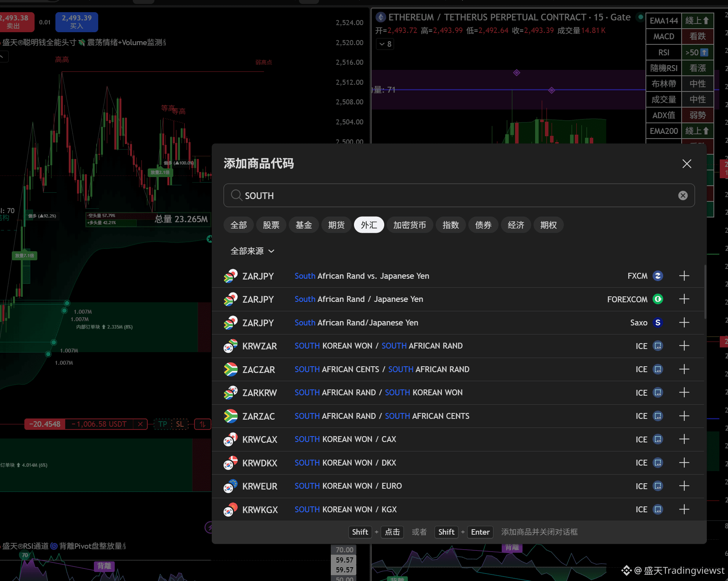Select the 债券 filter tab
Image resolution: width=728 pixels, height=581 pixels.
[483, 225]
